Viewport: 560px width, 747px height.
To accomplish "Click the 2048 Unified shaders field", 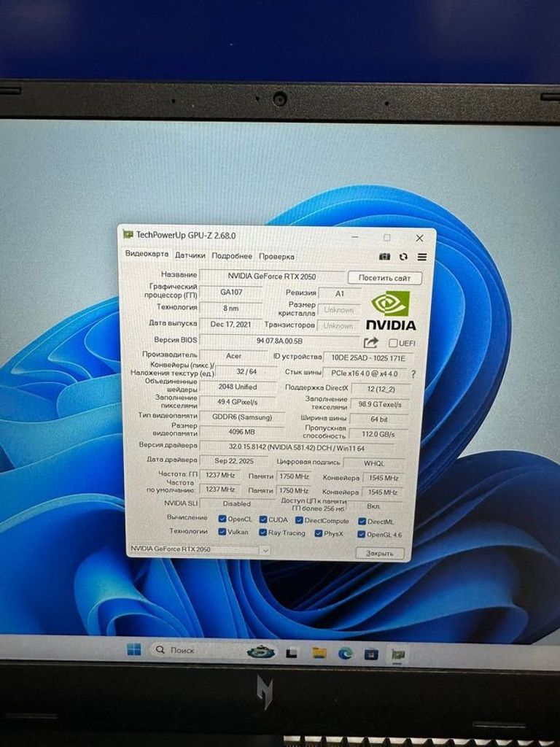I will 238,387.
